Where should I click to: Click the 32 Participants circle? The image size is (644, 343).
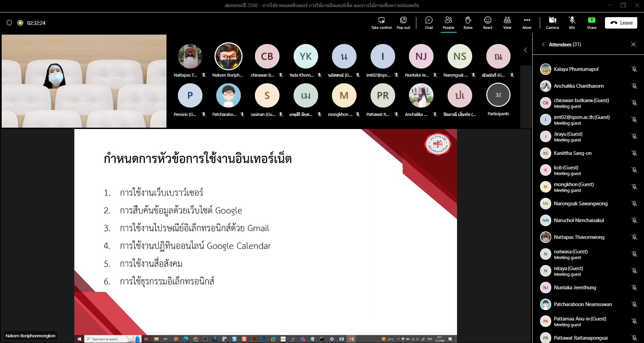coord(498,95)
